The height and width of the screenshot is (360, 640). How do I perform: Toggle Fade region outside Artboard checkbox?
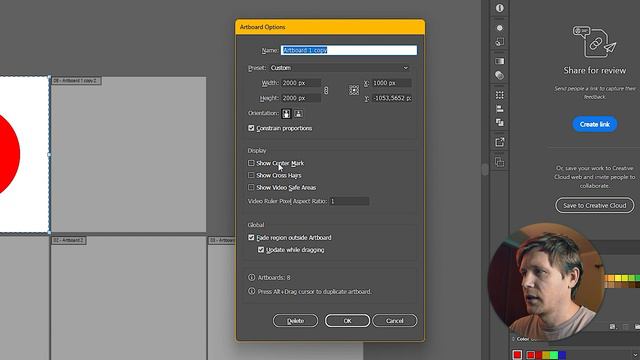click(251, 238)
